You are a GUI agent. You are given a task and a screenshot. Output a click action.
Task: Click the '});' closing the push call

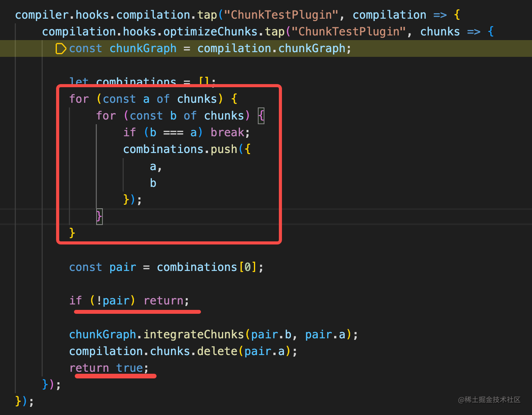tap(132, 200)
